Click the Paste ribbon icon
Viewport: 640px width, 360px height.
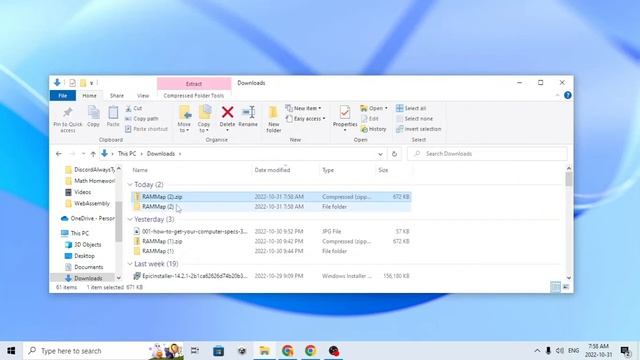[113, 116]
